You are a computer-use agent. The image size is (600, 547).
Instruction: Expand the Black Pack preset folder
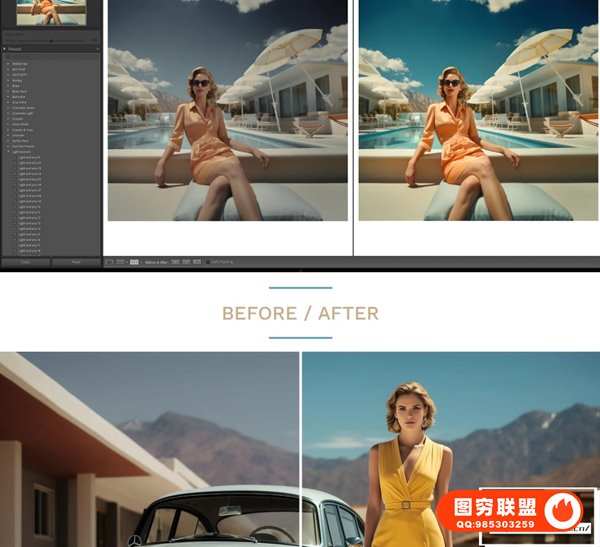pyautogui.click(x=8, y=91)
